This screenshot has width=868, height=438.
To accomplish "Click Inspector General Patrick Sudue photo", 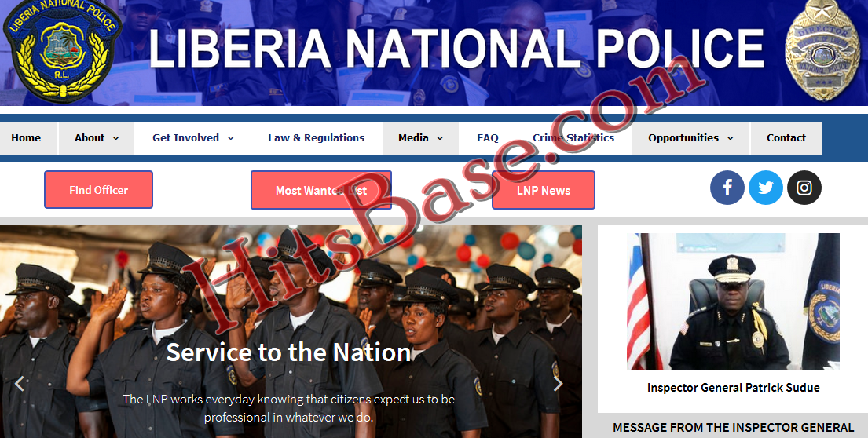I will [x=733, y=301].
